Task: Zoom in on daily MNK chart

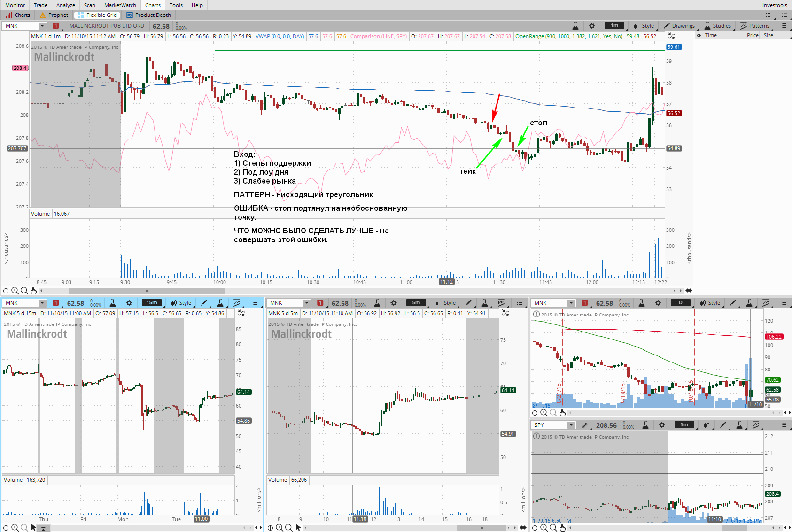Action: tap(544, 413)
